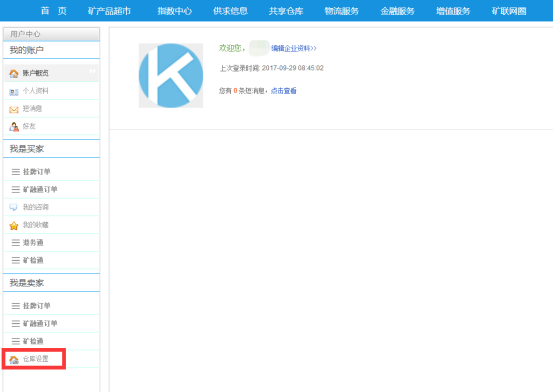The image size is (554, 392).
Task: Select 供求信息 in the top menu
Action: coord(230,11)
